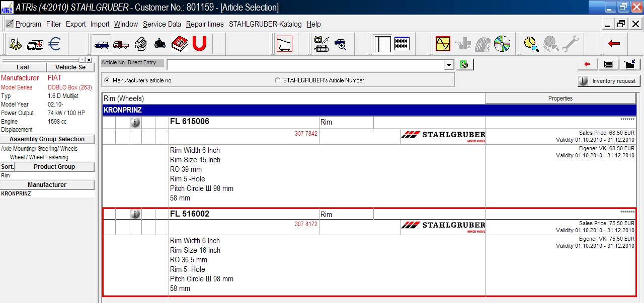Screen dimensions: 644x303
Task: Click the clock with magnifier icon
Action: point(531,44)
